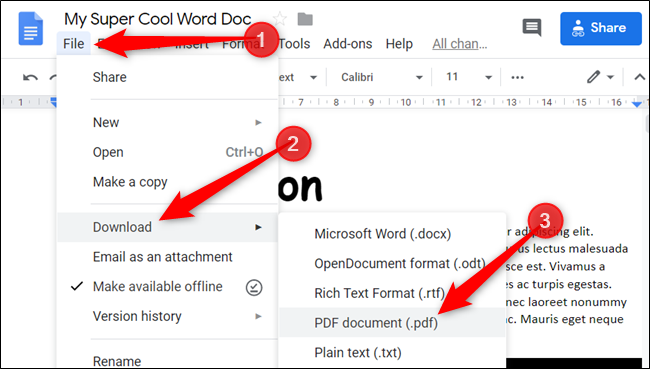Screen dimensions: 650x369
Task: Select Rename in the File menu
Action: click(x=167, y=361)
